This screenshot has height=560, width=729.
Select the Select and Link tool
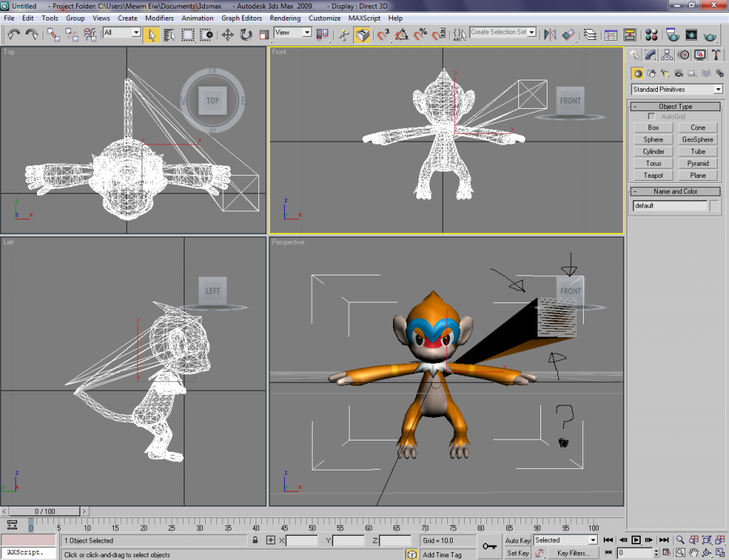tap(53, 35)
